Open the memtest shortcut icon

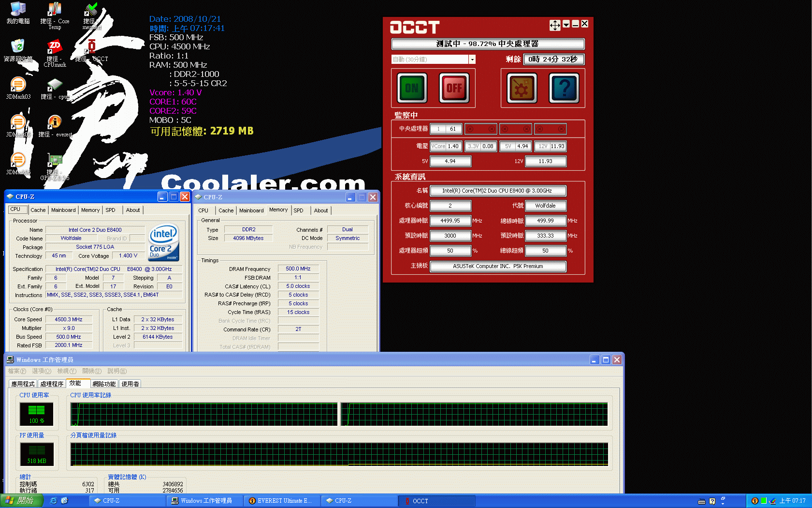tap(91, 10)
